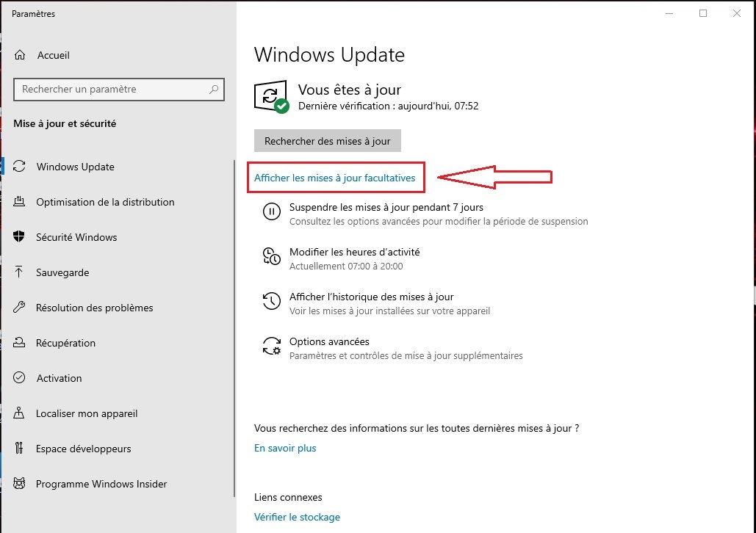Click the Windows Insider cat icon

pyautogui.click(x=19, y=483)
